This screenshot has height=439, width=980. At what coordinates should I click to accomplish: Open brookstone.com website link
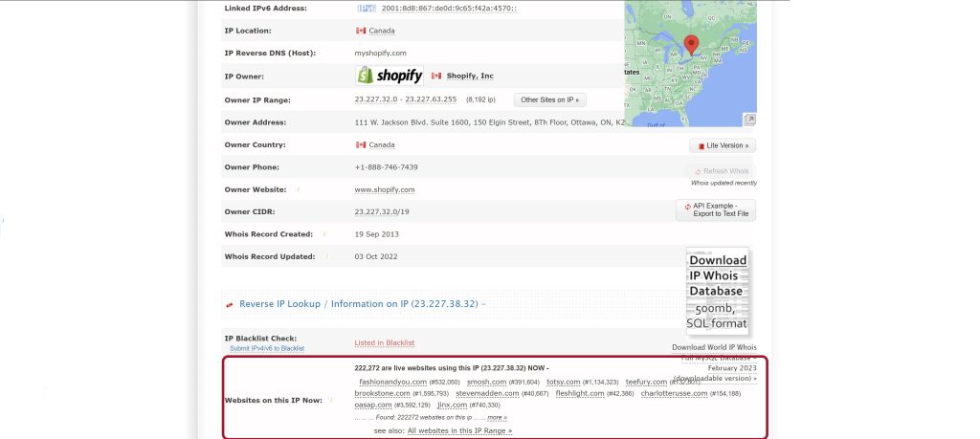(x=383, y=393)
